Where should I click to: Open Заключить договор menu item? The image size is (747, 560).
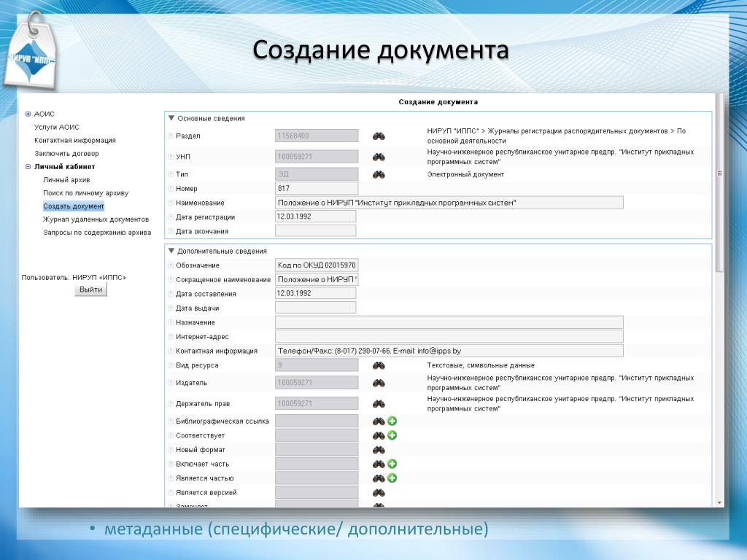pos(66,153)
